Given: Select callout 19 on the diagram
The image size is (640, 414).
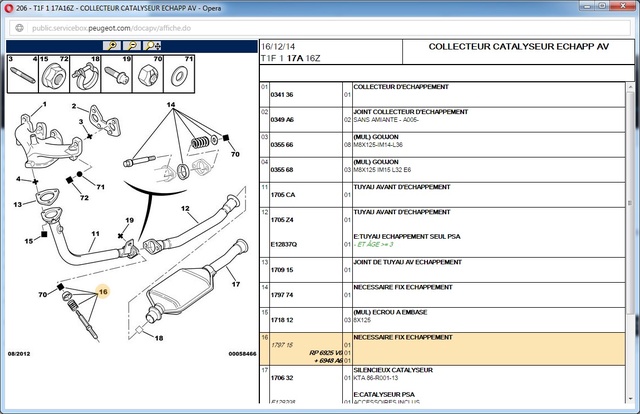Looking at the screenshot, I should (x=129, y=220).
